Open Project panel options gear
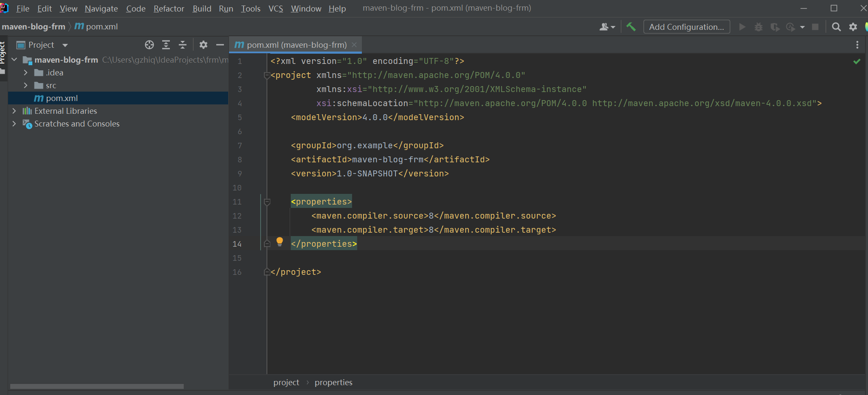 click(x=203, y=45)
